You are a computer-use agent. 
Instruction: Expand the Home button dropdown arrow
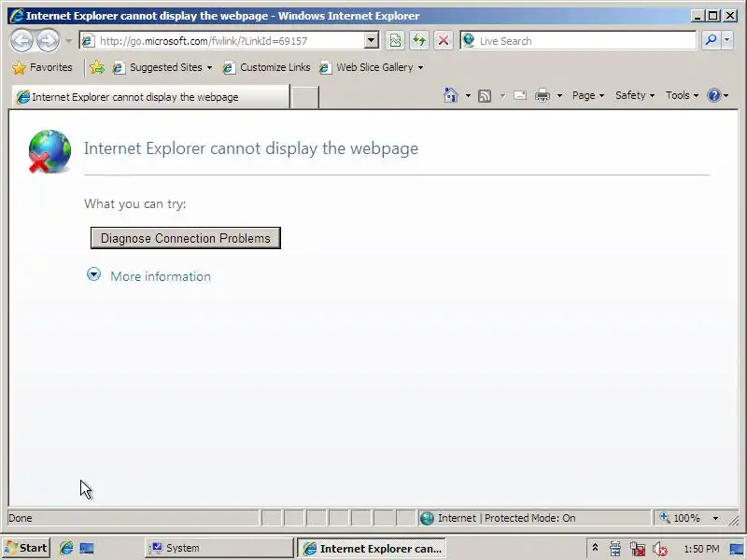click(468, 96)
